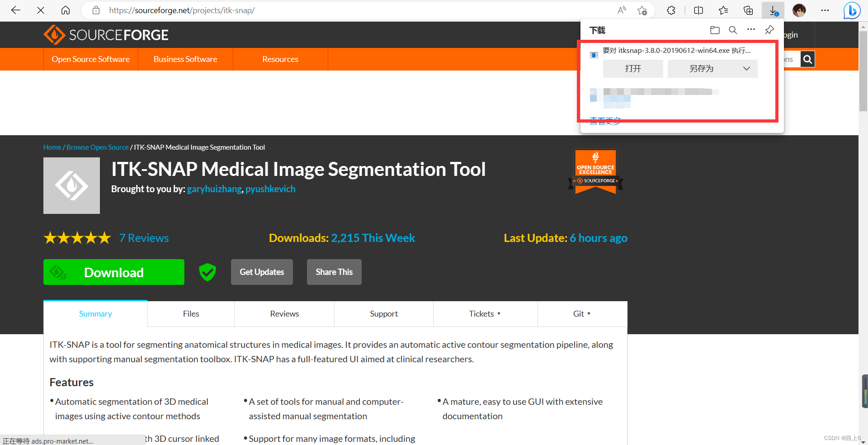
Task: Open the Business Software menu
Action: tap(185, 59)
